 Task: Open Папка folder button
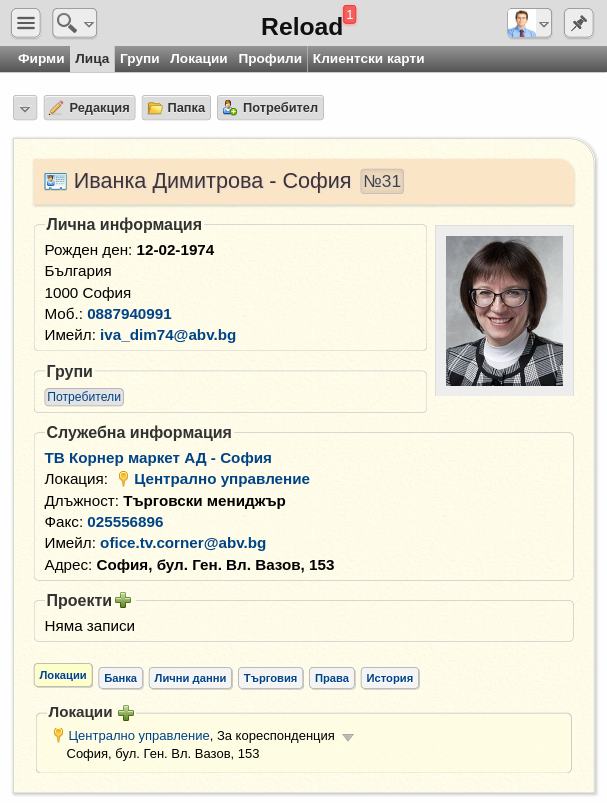coord(176,108)
